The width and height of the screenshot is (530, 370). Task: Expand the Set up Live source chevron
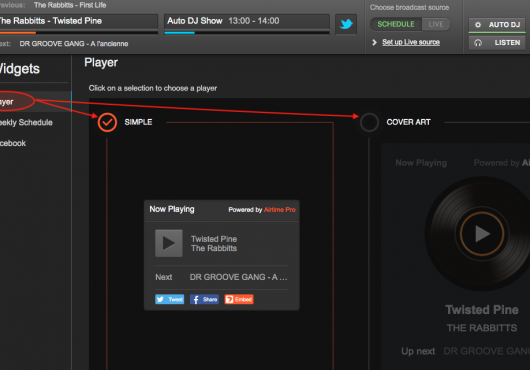pos(374,42)
